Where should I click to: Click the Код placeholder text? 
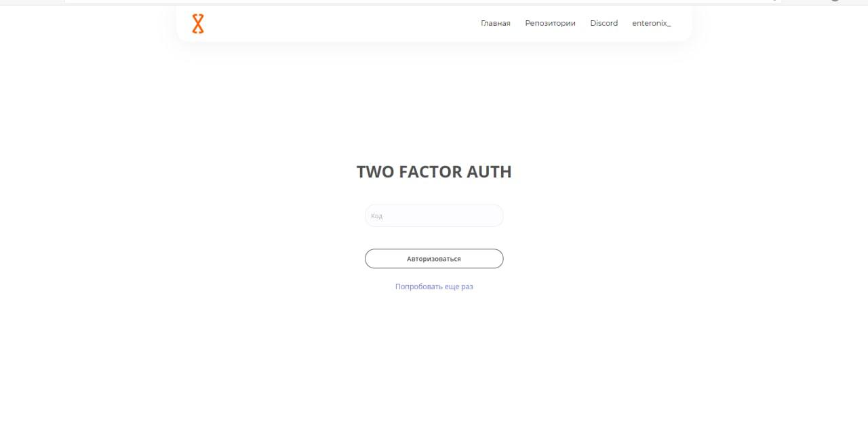(x=377, y=216)
